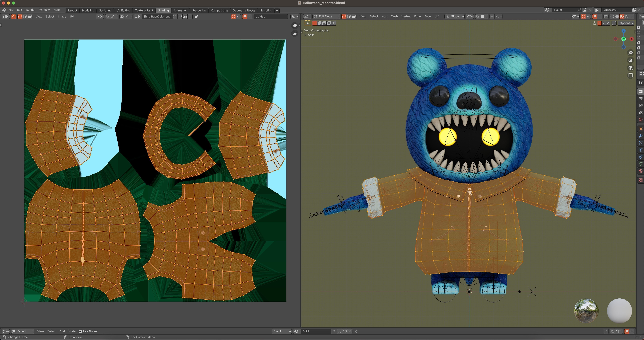
Task: Open the Render menu in top bar
Action: pos(30,9)
